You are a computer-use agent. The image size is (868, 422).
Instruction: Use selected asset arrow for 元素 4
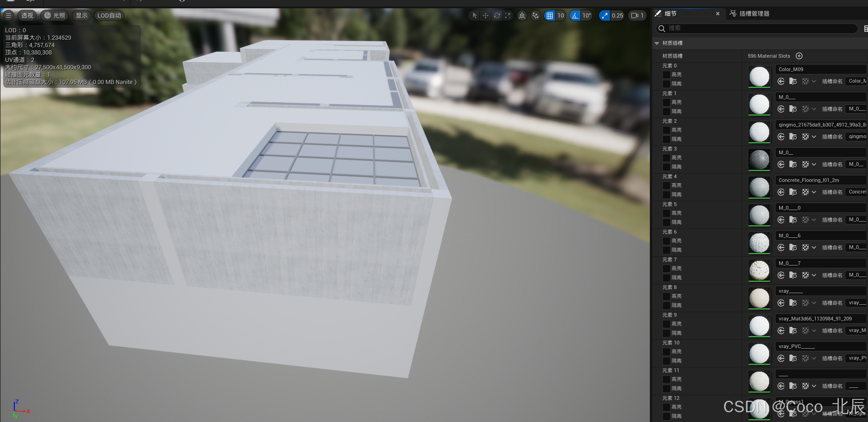(781, 192)
